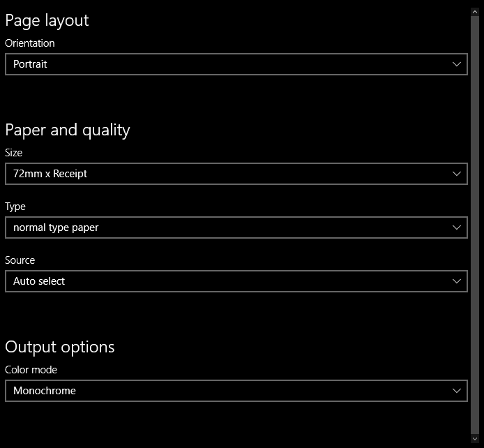Click the chevron arrow in Size box

pos(457,174)
